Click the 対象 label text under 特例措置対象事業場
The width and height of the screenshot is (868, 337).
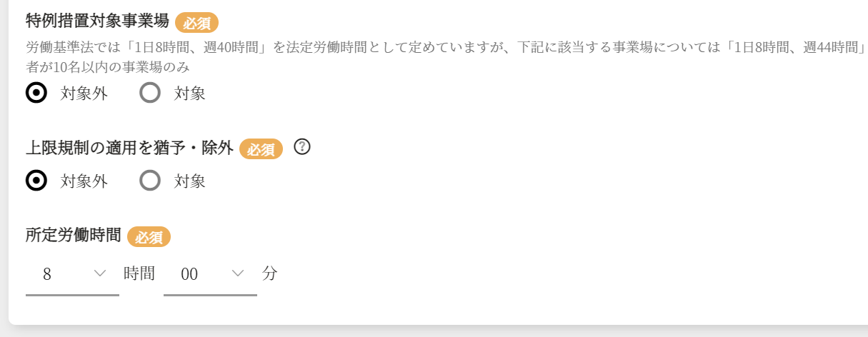point(190,94)
